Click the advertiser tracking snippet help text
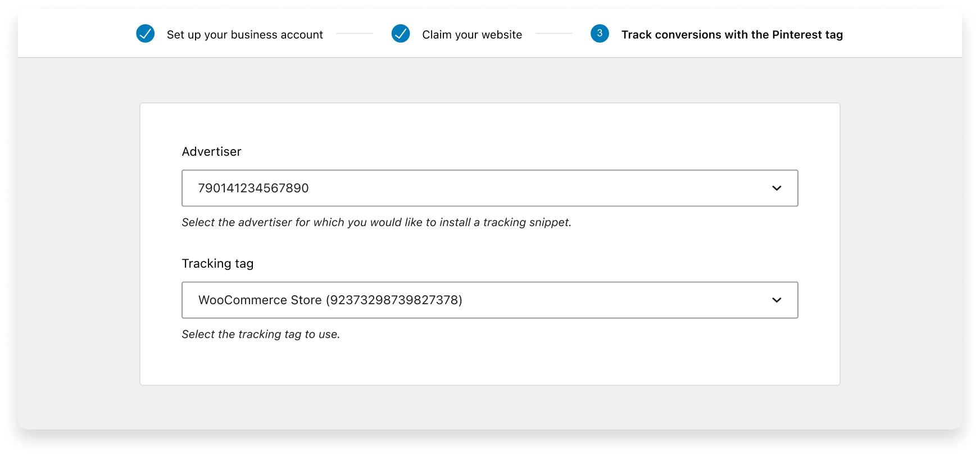980x456 pixels. click(x=376, y=223)
